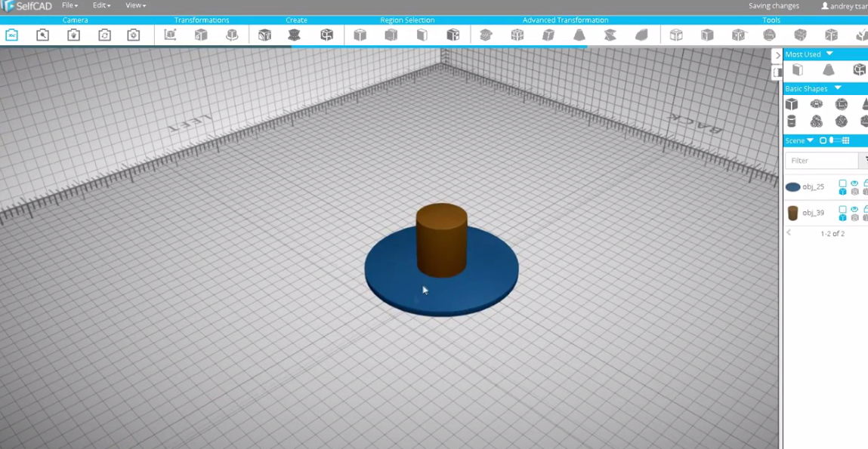Click fifth Tools group icon
Image resolution: width=868 pixels, height=449 pixels.
click(800, 35)
